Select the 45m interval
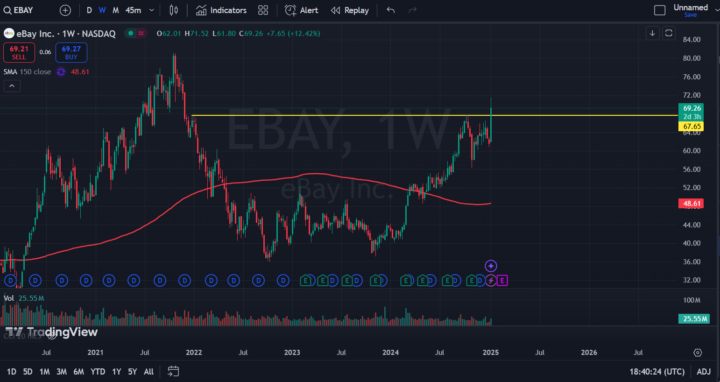Image resolution: width=720 pixels, height=382 pixels. (133, 10)
